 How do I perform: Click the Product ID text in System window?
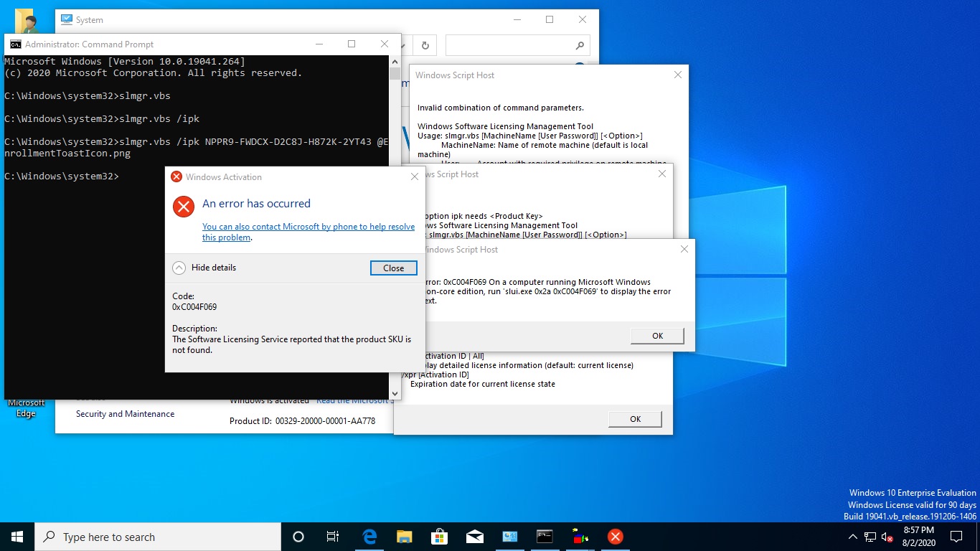(x=302, y=421)
